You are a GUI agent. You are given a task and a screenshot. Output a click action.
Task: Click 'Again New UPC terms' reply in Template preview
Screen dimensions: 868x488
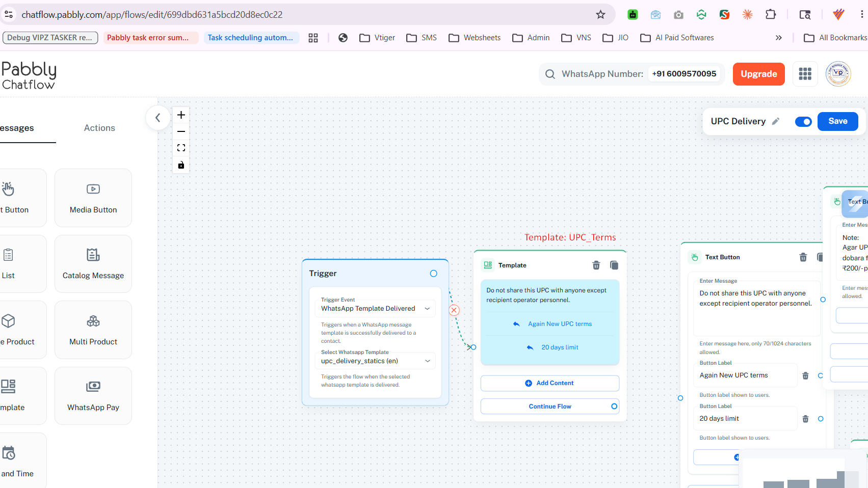pos(553,324)
